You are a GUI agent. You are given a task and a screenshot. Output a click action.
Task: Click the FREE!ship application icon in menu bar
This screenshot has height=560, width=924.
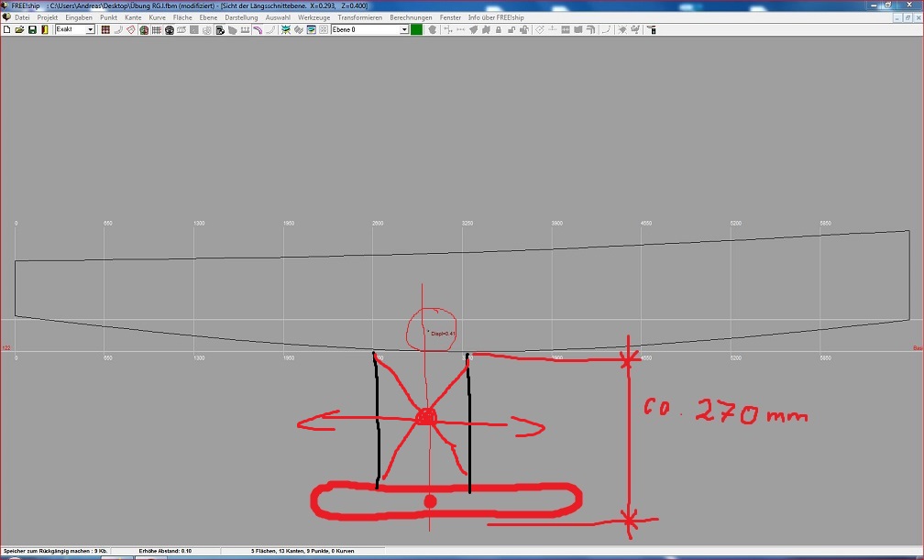click(x=7, y=17)
